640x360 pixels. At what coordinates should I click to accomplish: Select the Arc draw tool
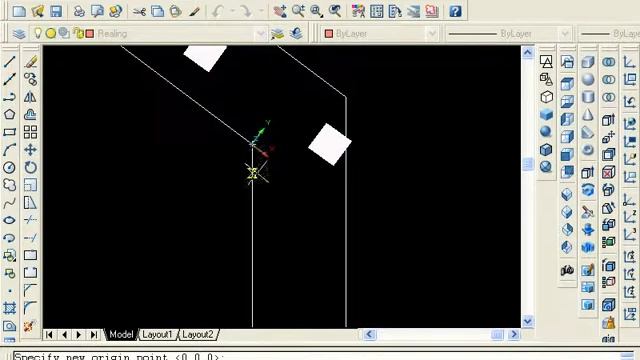(9, 150)
